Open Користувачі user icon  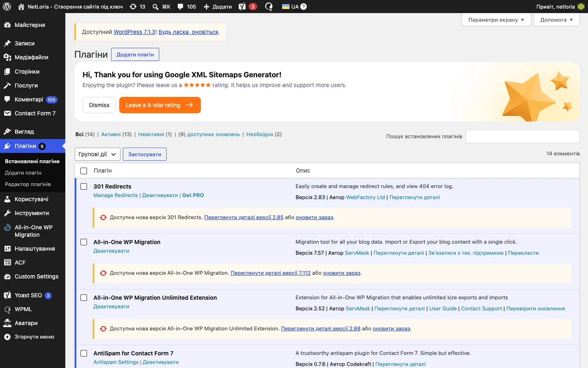click(7, 199)
